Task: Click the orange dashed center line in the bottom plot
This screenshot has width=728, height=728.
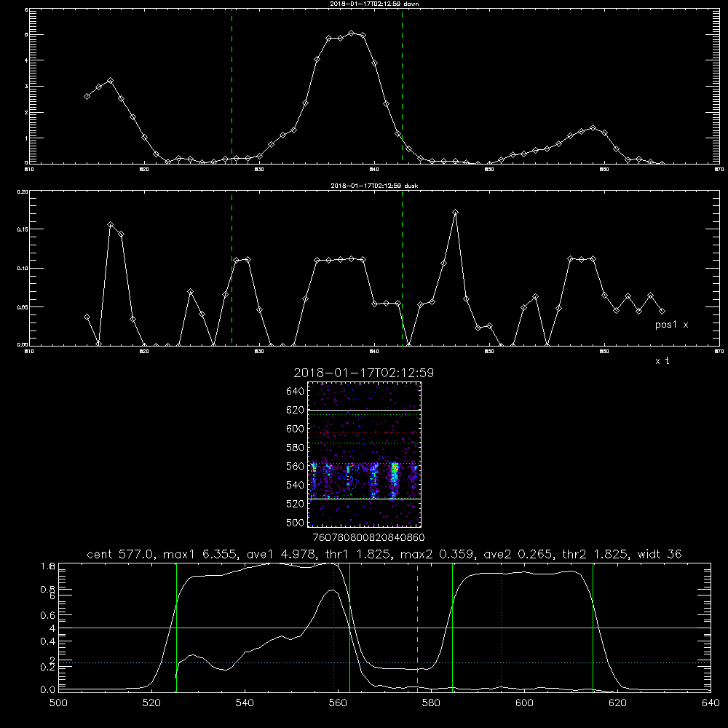Action: pos(417,627)
